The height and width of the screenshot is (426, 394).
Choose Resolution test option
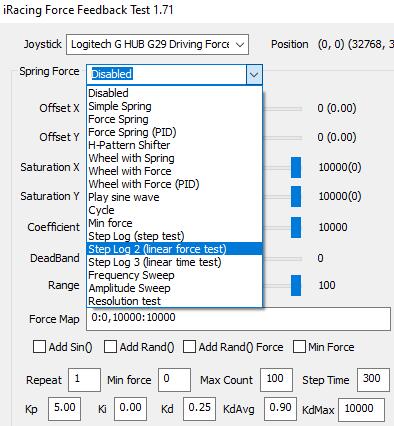174,301
